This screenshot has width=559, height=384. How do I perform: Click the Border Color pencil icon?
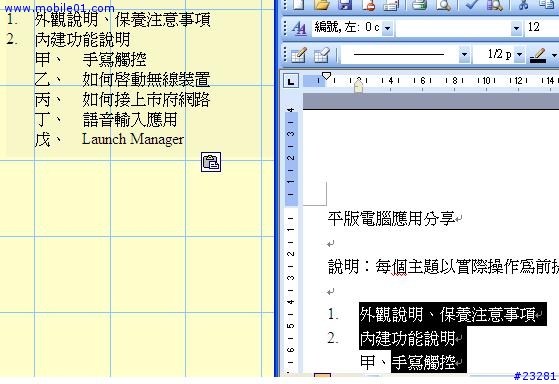tap(538, 55)
